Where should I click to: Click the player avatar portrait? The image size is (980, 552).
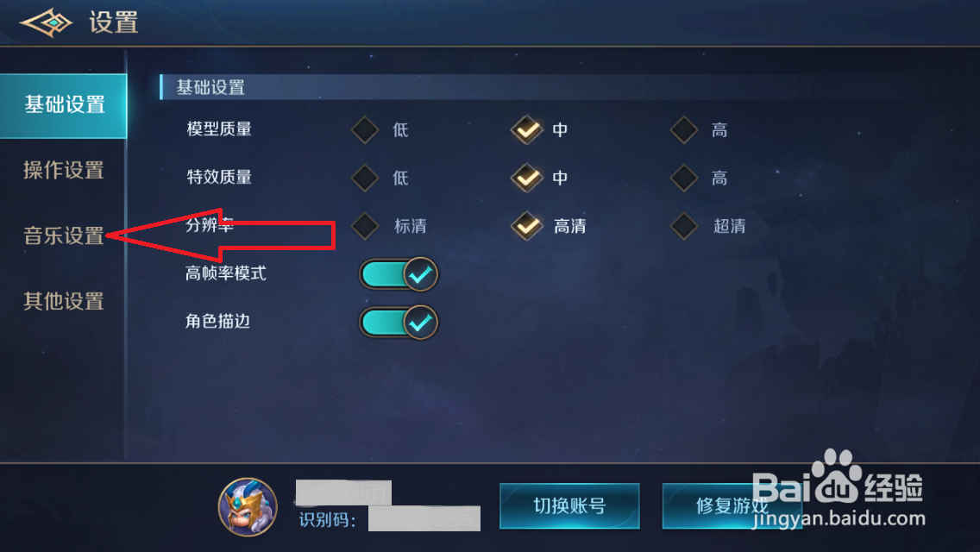pos(248,507)
